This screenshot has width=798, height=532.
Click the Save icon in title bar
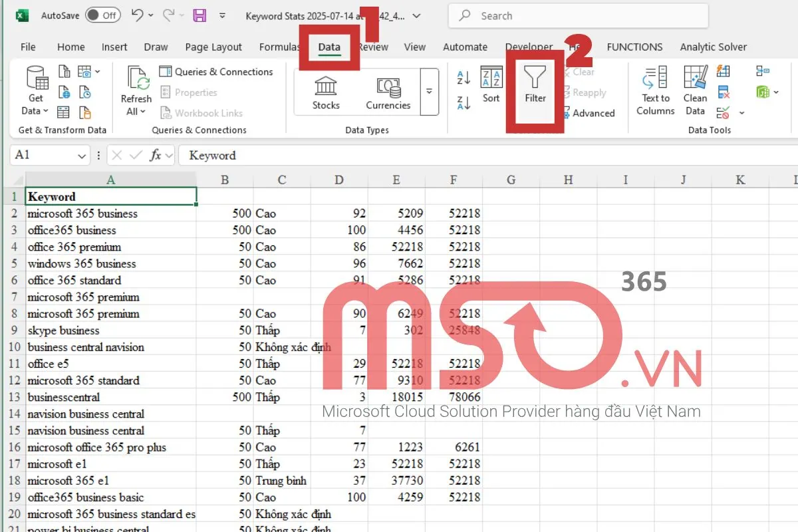pyautogui.click(x=199, y=15)
